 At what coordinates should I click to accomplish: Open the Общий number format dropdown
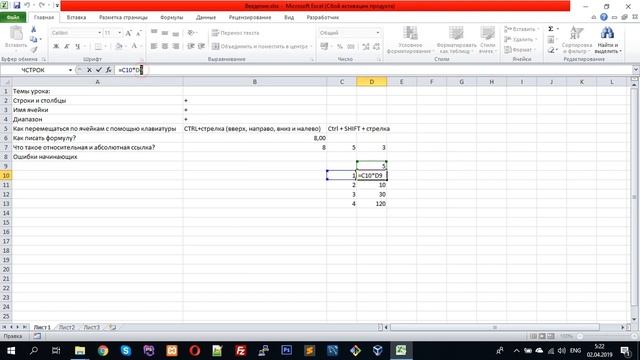tap(378, 33)
